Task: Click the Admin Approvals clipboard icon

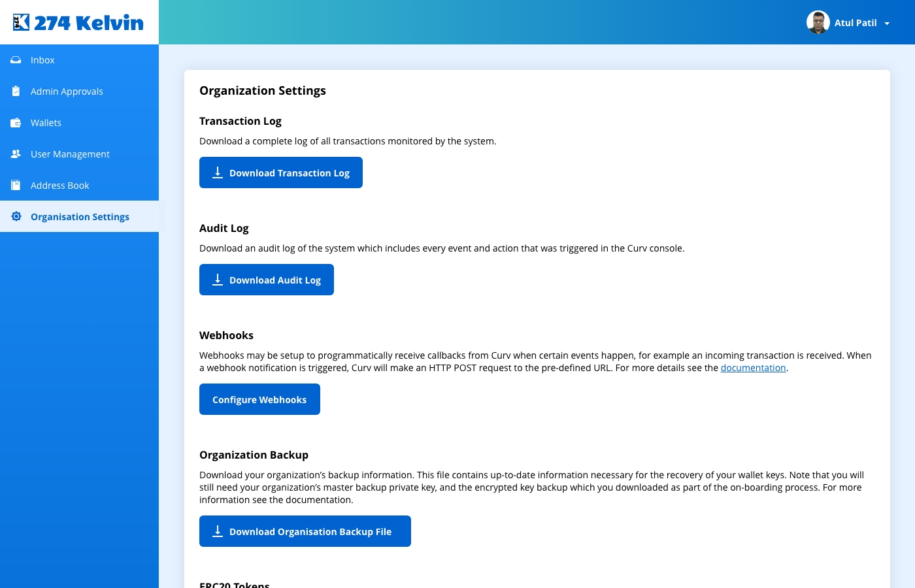Action: (x=16, y=91)
